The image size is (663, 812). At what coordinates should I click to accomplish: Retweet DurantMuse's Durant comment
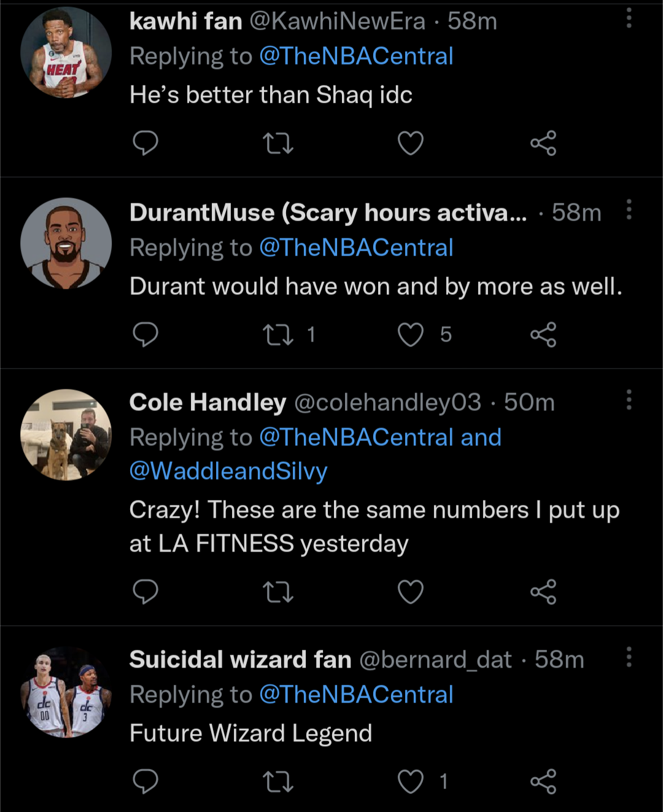coord(277,335)
